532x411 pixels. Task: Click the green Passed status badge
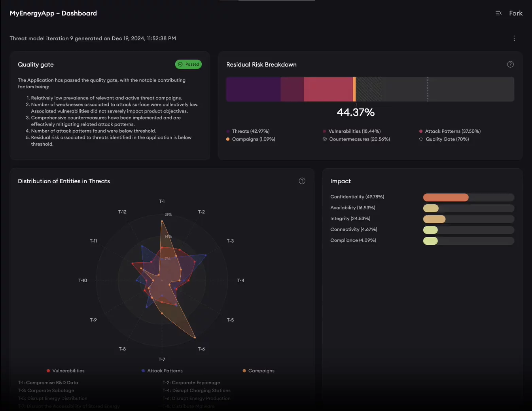tap(188, 64)
